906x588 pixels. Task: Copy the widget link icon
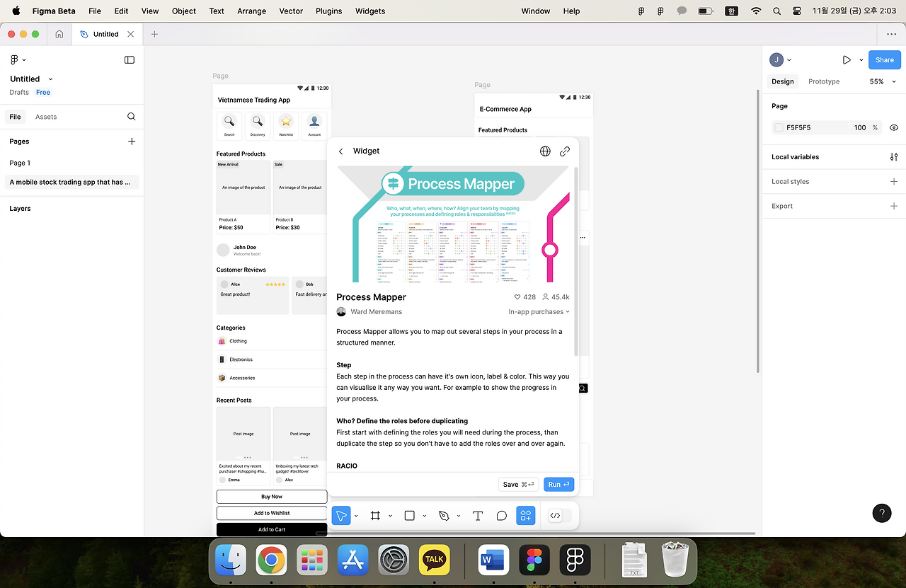pyautogui.click(x=565, y=151)
